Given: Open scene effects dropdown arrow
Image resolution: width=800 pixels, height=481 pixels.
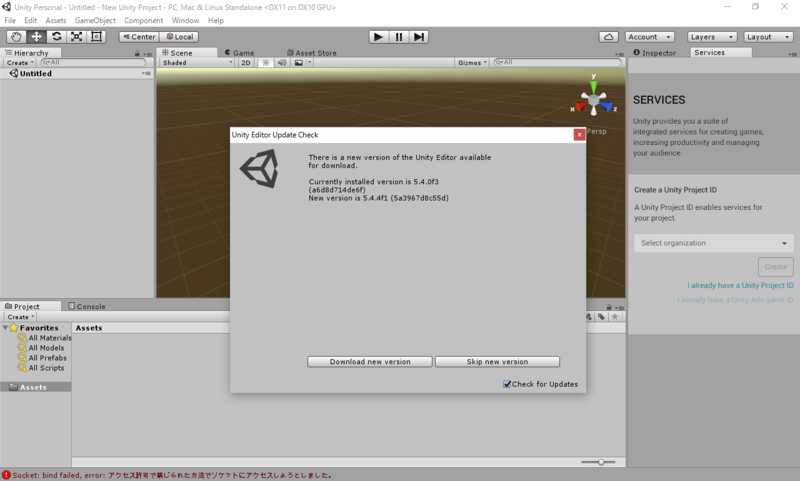Looking at the screenshot, I should pos(310,62).
